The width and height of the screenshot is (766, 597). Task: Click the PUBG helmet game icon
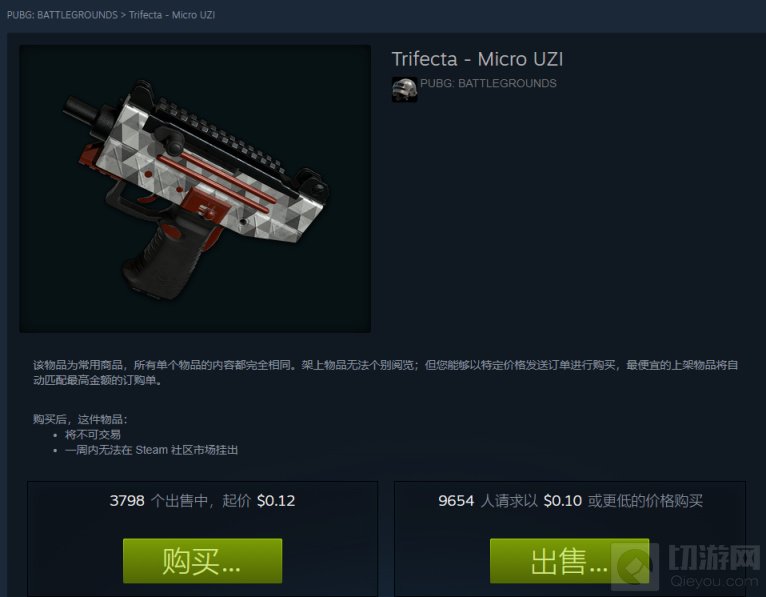[404, 89]
